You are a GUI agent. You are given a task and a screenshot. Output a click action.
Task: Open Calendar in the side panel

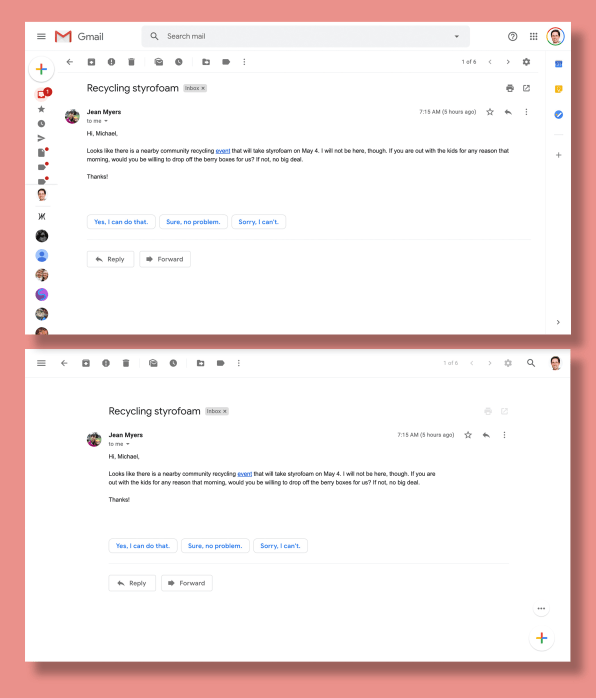(x=558, y=64)
